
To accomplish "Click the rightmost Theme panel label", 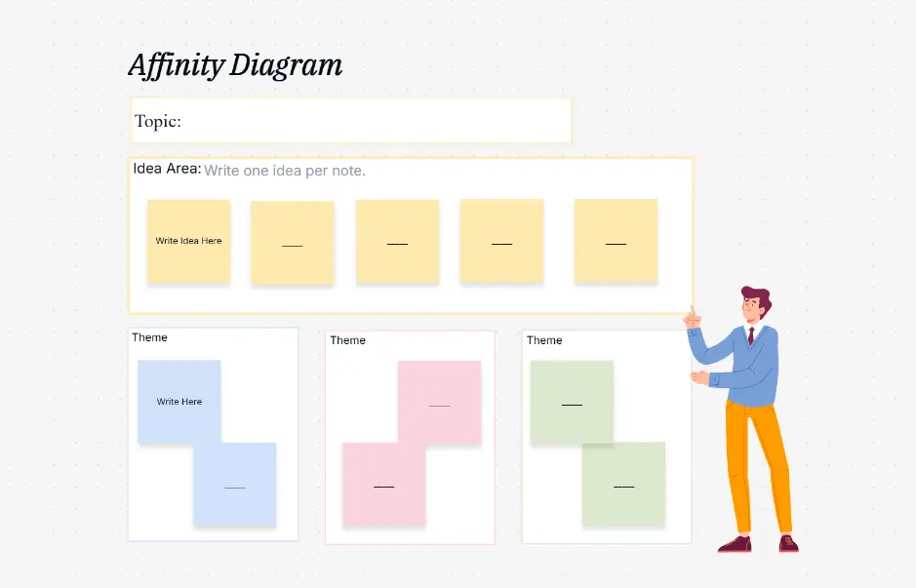I will click(x=543, y=340).
